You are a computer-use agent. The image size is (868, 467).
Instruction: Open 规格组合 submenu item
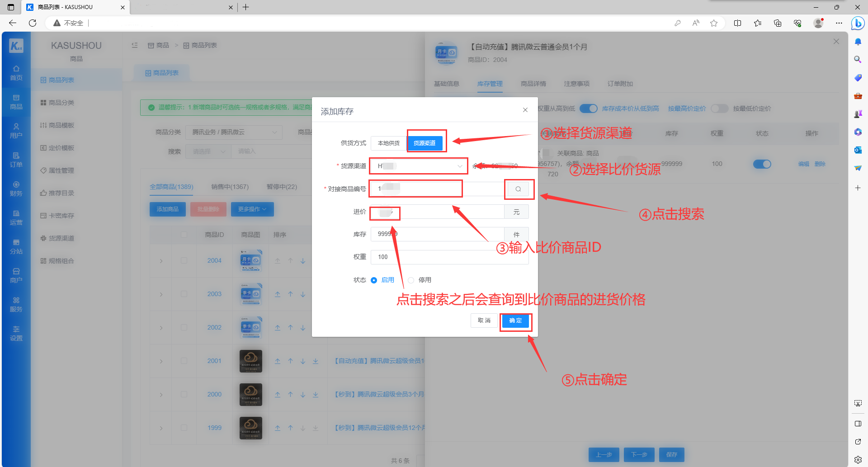coord(76,261)
